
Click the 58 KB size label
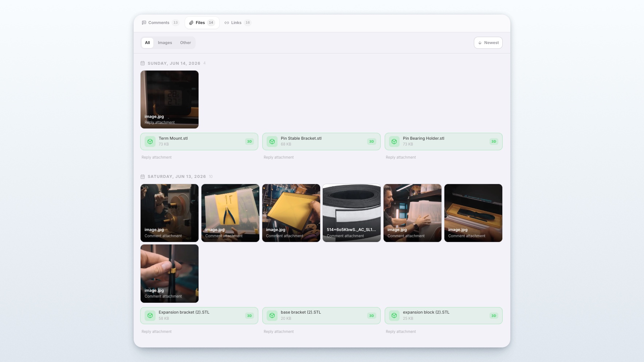pos(164,318)
